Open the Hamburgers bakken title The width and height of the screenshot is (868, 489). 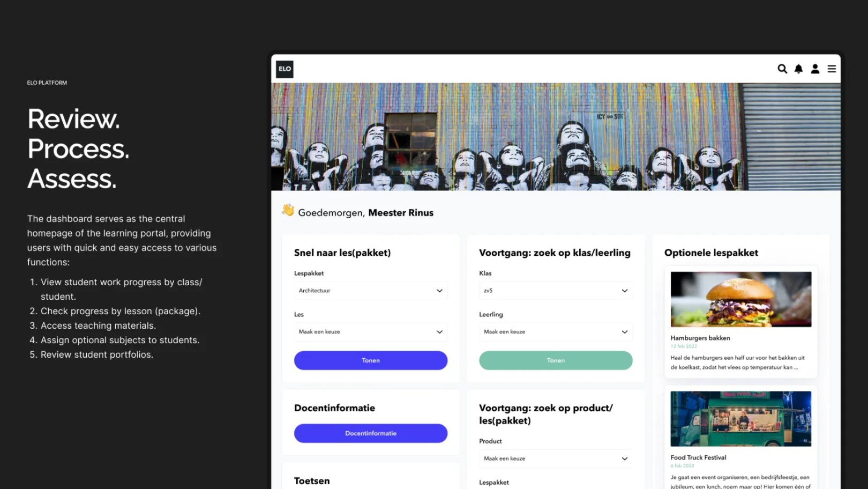point(700,338)
